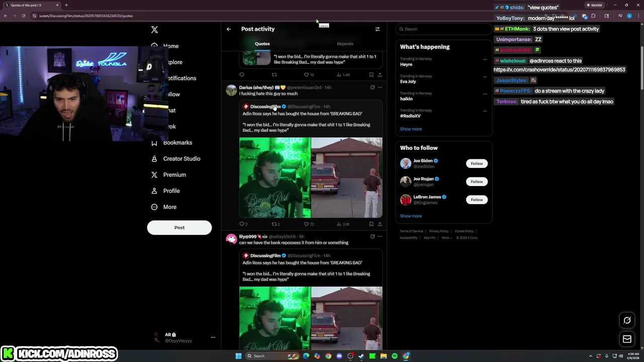Open the Steam taskbar icon
This screenshot has width=644, height=362.
tap(361, 356)
